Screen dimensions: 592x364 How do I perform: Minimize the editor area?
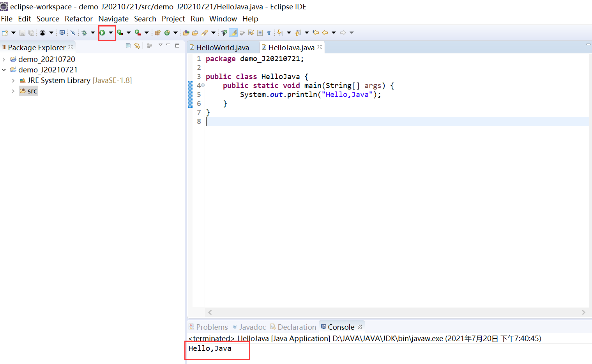(x=588, y=45)
